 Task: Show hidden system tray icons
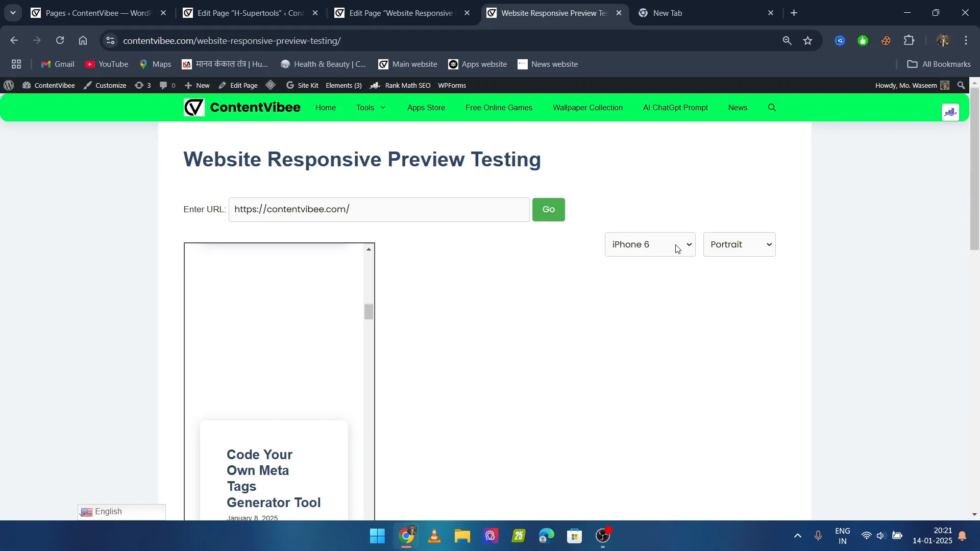click(798, 536)
